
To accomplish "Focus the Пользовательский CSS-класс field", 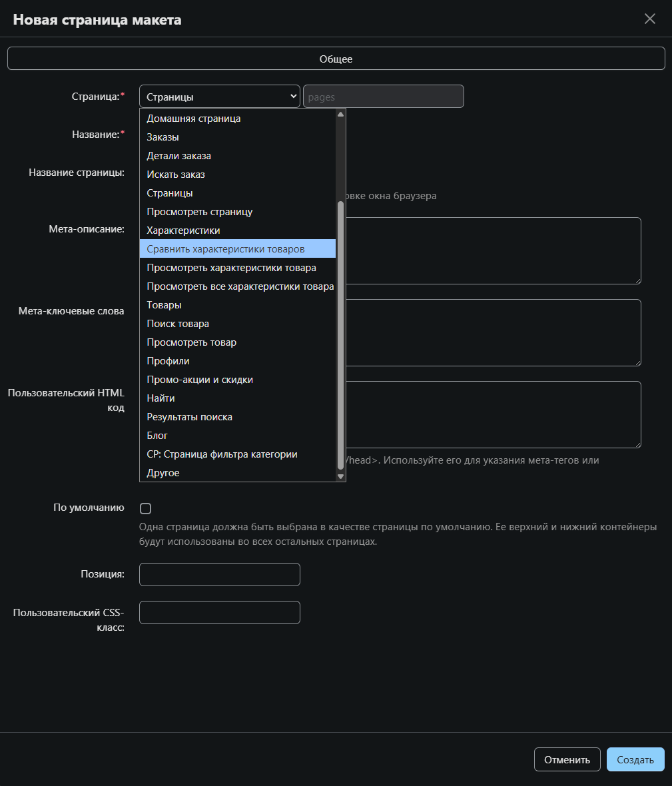I will [x=219, y=612].
